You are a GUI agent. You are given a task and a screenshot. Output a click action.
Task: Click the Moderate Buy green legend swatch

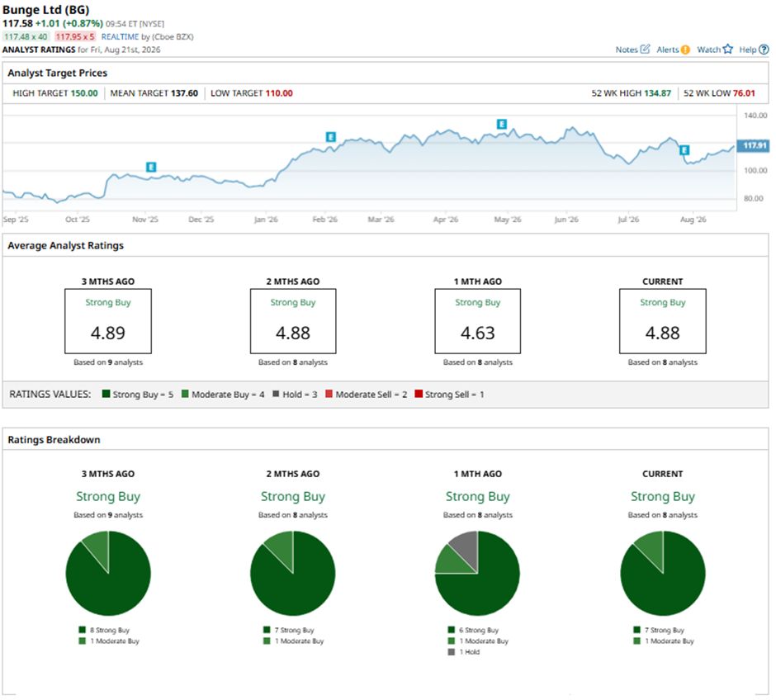pyautogui.click(x=185, y=394)
